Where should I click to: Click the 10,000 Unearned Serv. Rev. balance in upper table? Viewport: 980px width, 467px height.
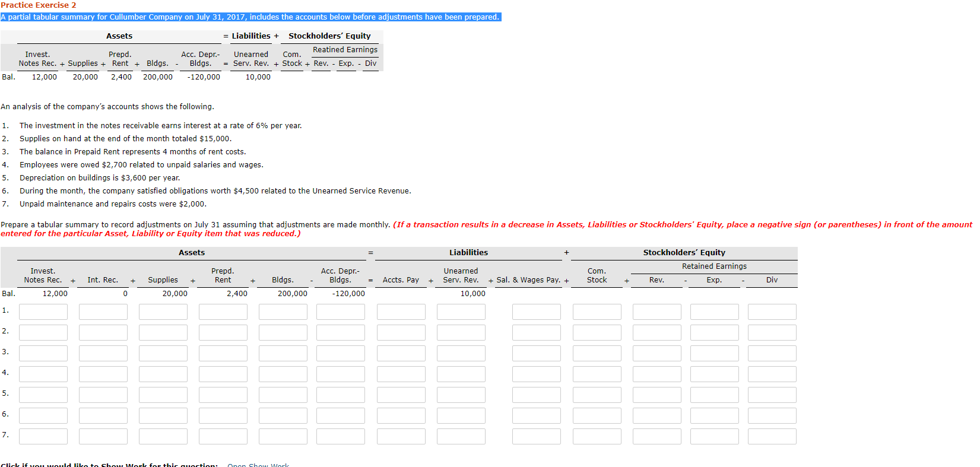(258, 77)
